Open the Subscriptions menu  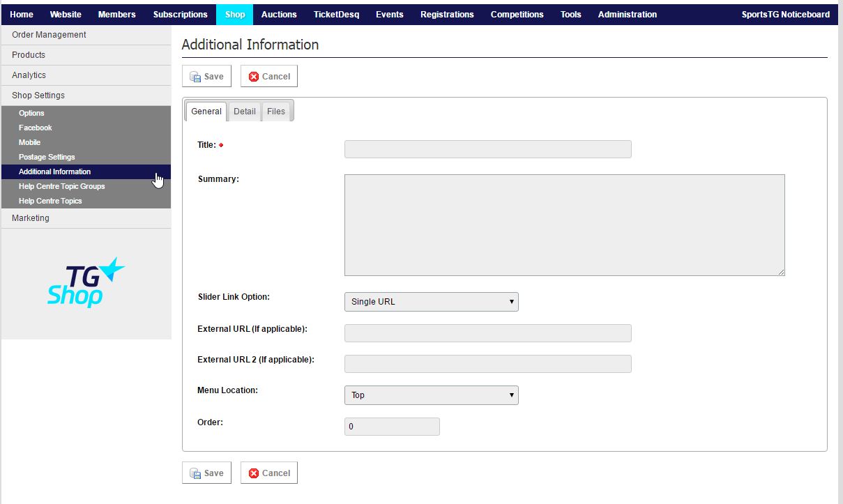(x=181, y=14)
